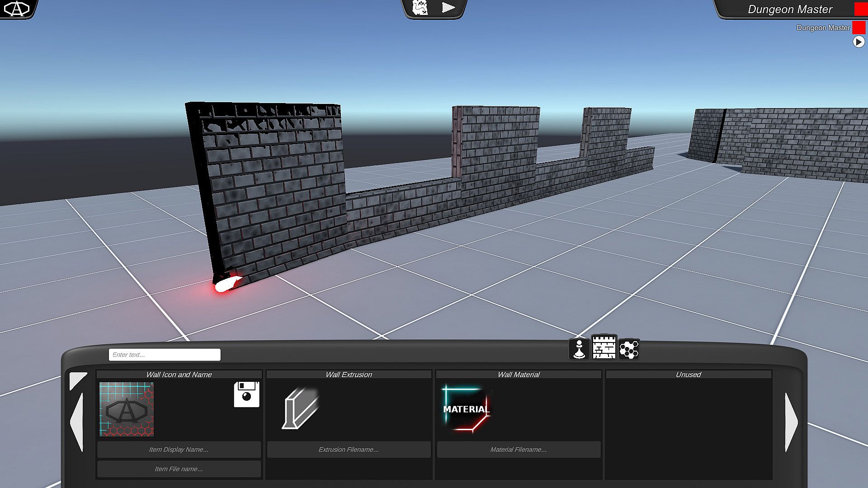Viewport: 868px width, 488px height.
Task: Click the Material Filename field
Action: pyautogui.click(x=519, y=450)
